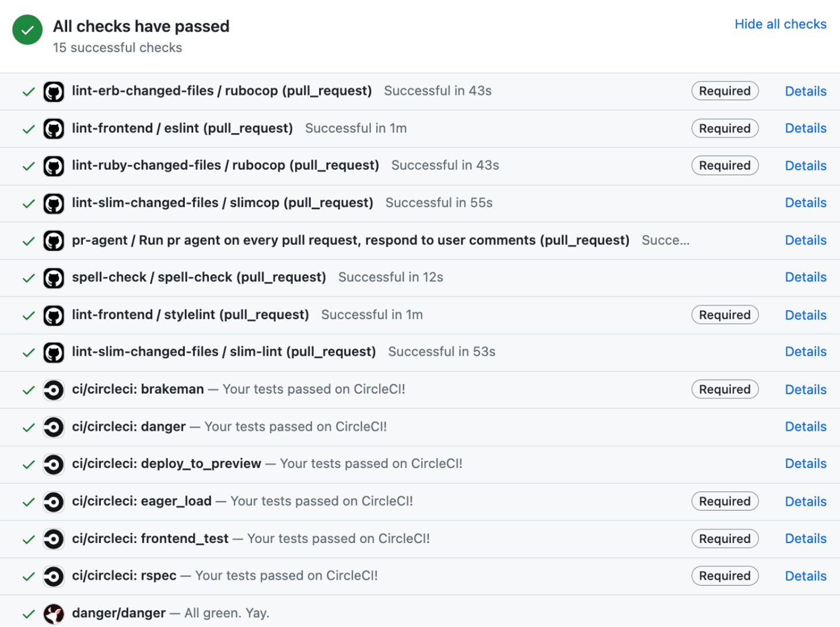The width and height of the screenshot is (840, 627).
Task: Click green checkmark next to ci/circleci: danger
Action: (29, 428)
